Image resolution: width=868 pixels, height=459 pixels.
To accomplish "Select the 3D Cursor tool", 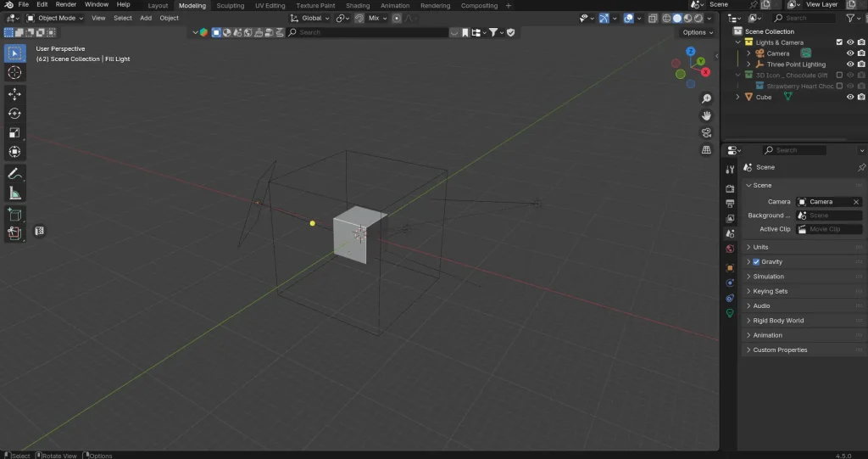I will 14,73.
